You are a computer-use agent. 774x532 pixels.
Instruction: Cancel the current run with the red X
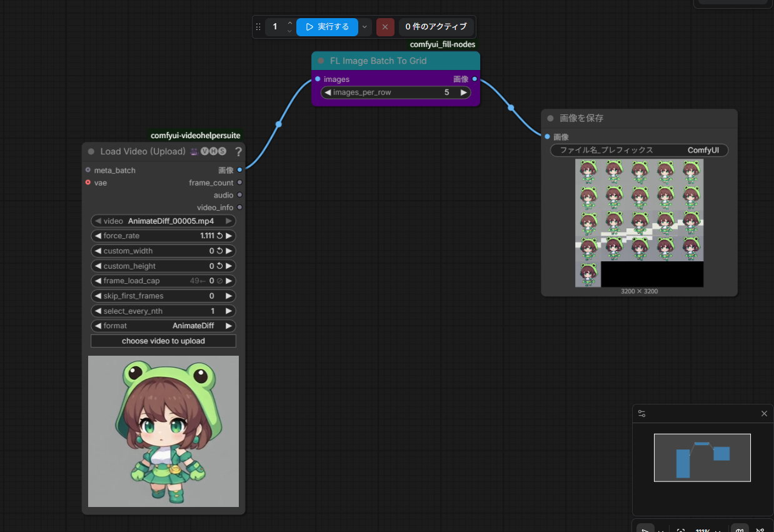click(385, 27)
